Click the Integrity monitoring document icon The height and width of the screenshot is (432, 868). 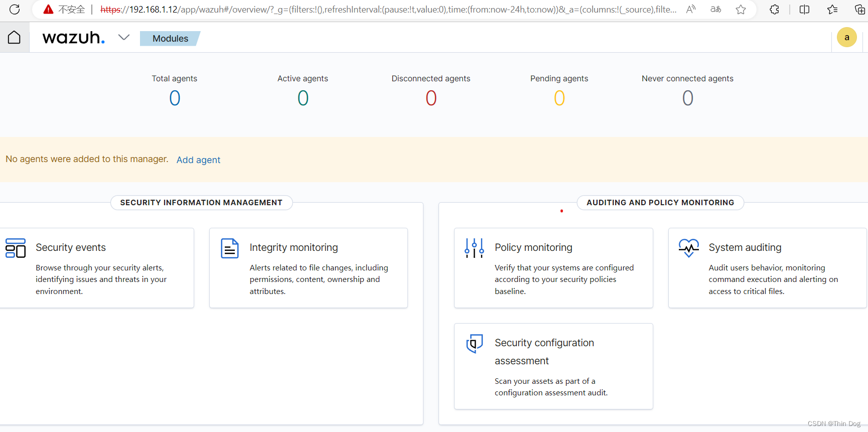pos(230,248)
